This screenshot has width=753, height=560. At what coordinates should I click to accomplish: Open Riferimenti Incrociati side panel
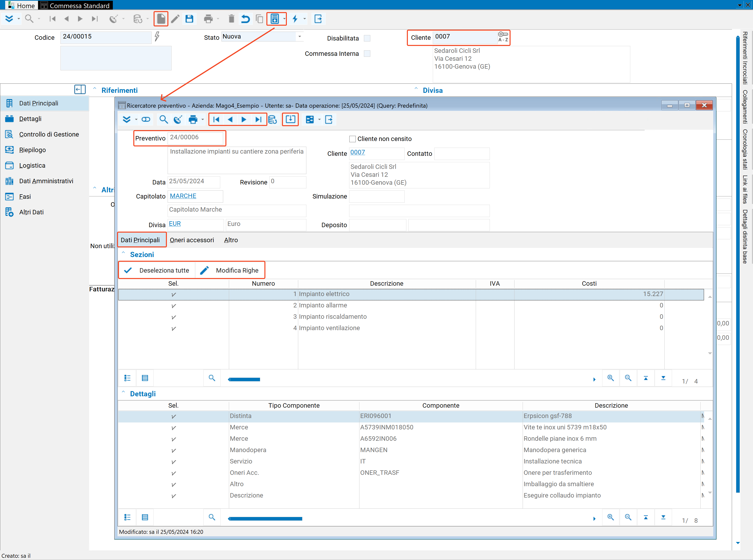tap(745, 58)
